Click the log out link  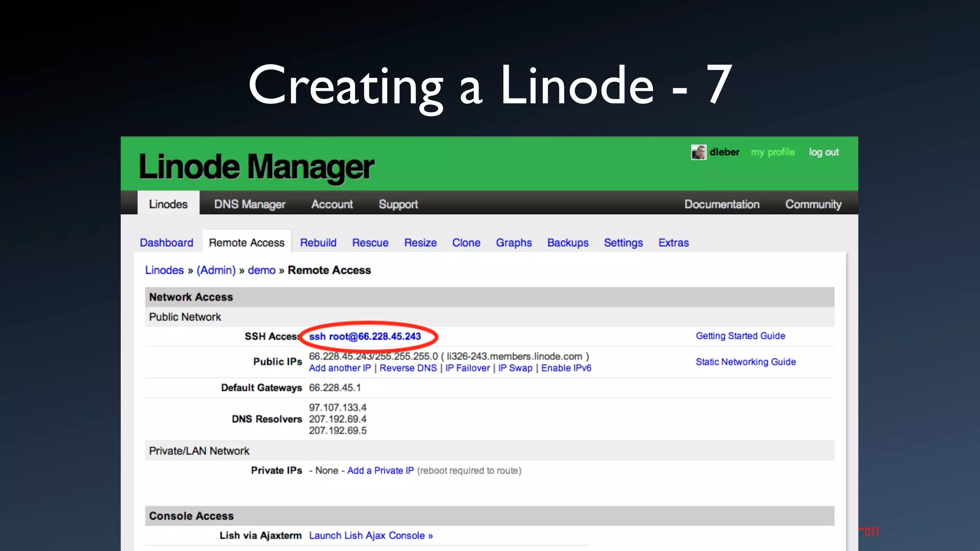point(824,152)
